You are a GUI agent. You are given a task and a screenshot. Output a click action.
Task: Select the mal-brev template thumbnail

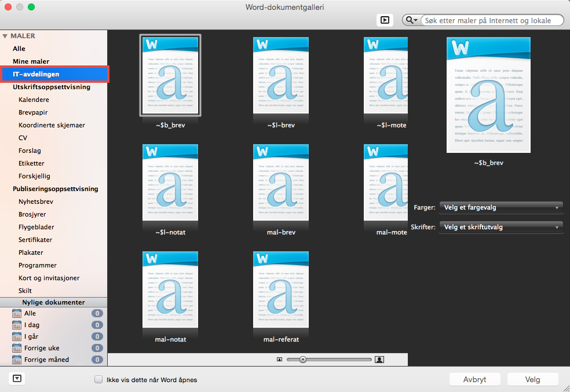point(280,182)
